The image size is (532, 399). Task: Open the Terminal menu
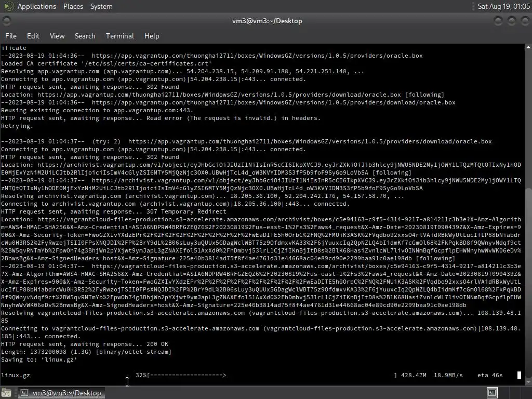120,36
